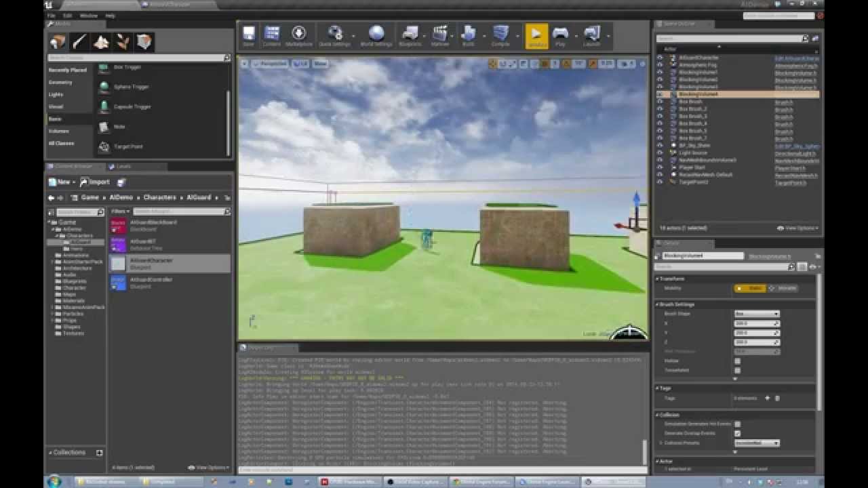Open Quick Settings toolbar icon
The width and height of the screenshot is (868, 488).
point(334,36)
